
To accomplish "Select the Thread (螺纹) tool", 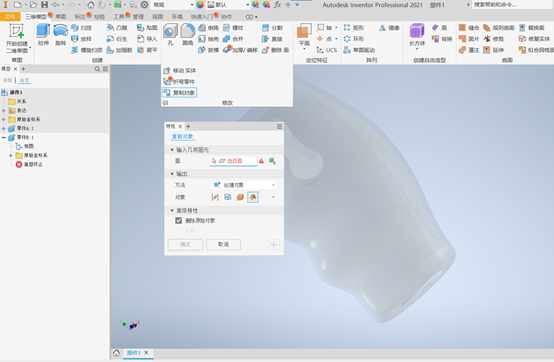I will (234, 28).
